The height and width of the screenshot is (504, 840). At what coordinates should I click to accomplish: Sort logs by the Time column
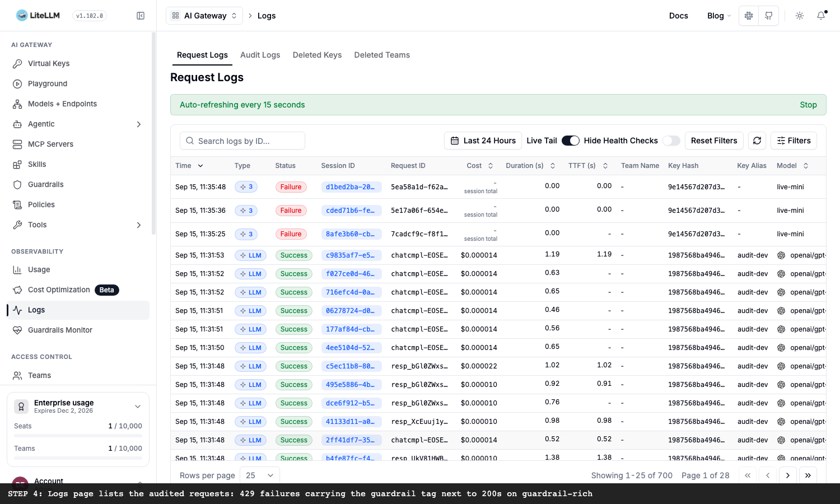pos(189,166)
